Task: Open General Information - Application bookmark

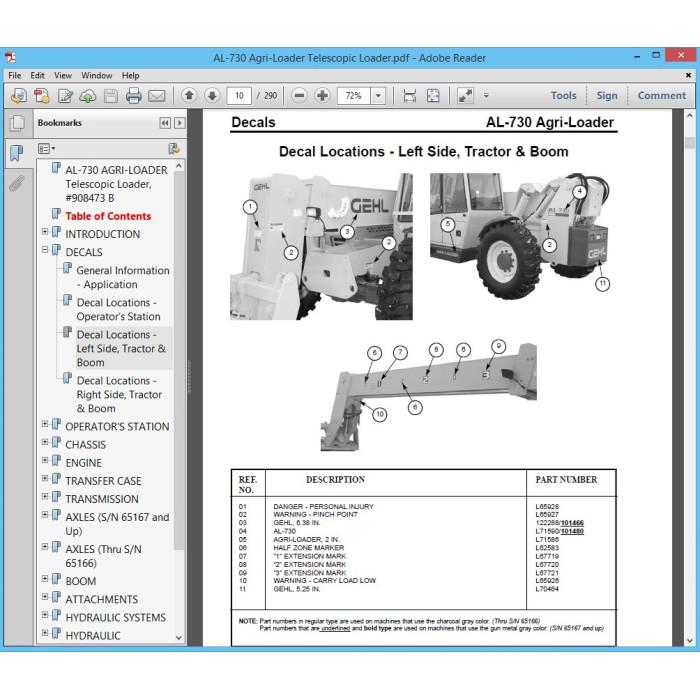Action: 123,277
